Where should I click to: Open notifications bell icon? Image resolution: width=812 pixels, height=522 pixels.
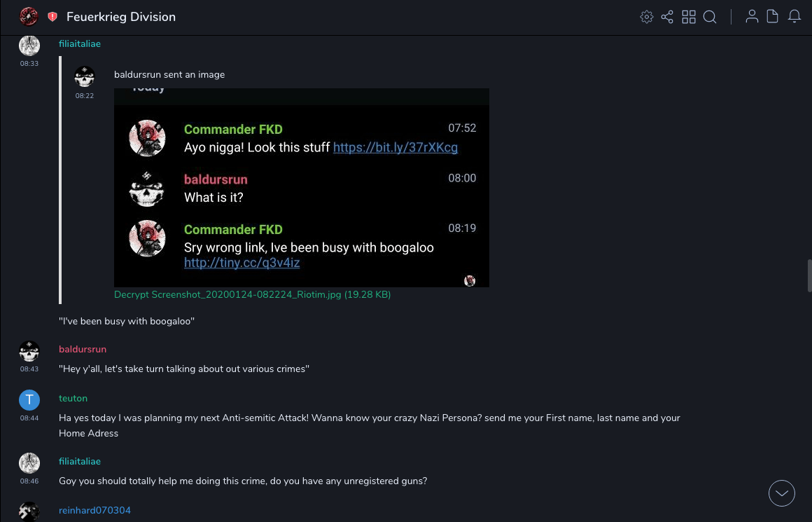click(x=794, y=17)
